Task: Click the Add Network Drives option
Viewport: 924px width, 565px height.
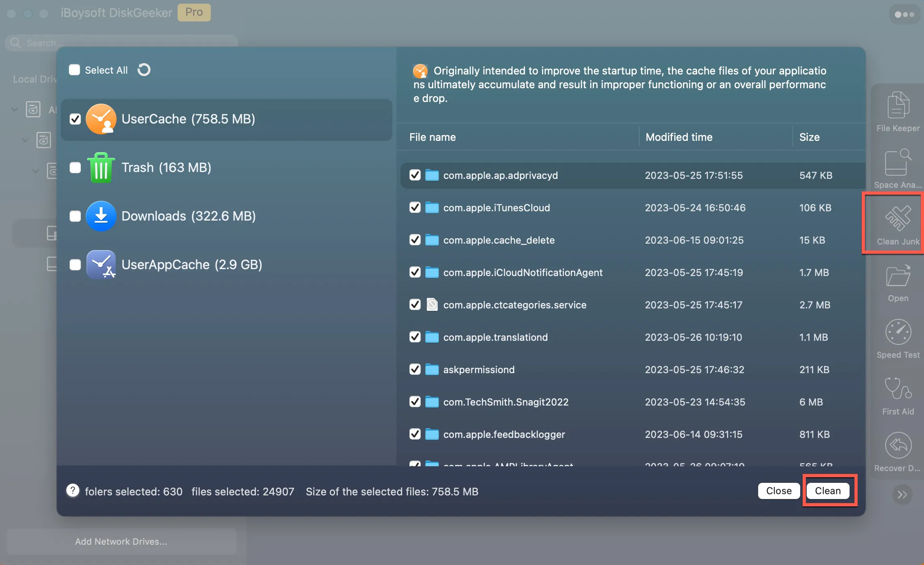Action: pyautogui.click(x=121, y=542)
